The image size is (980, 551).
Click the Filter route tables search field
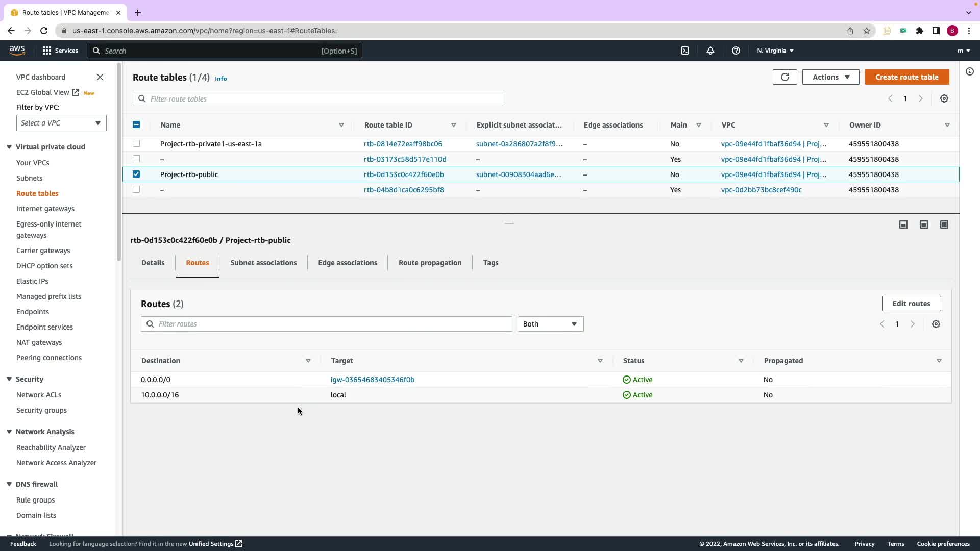click(x=318, y=99)
